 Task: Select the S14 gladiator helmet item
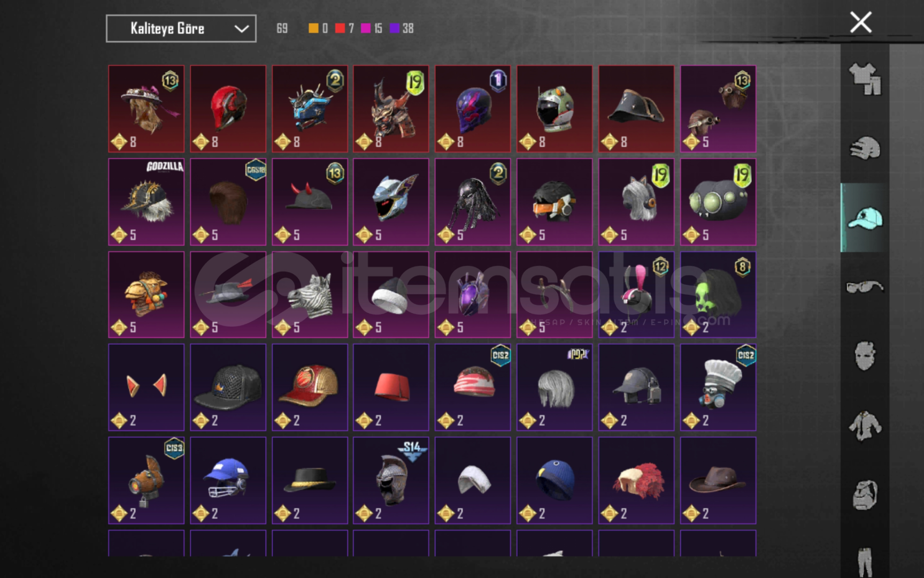[391, 481]
